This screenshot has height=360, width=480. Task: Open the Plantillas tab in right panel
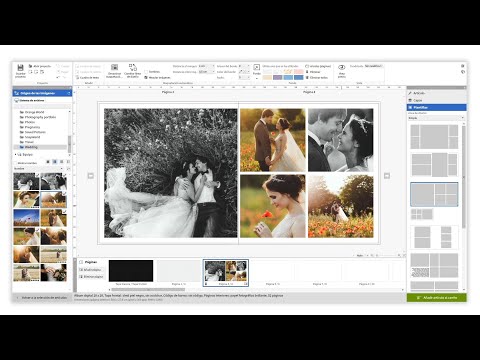click(436, 107)
